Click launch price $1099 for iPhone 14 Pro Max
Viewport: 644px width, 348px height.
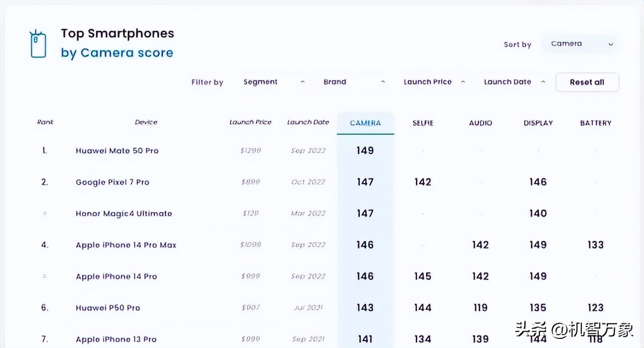click(250, 245)
